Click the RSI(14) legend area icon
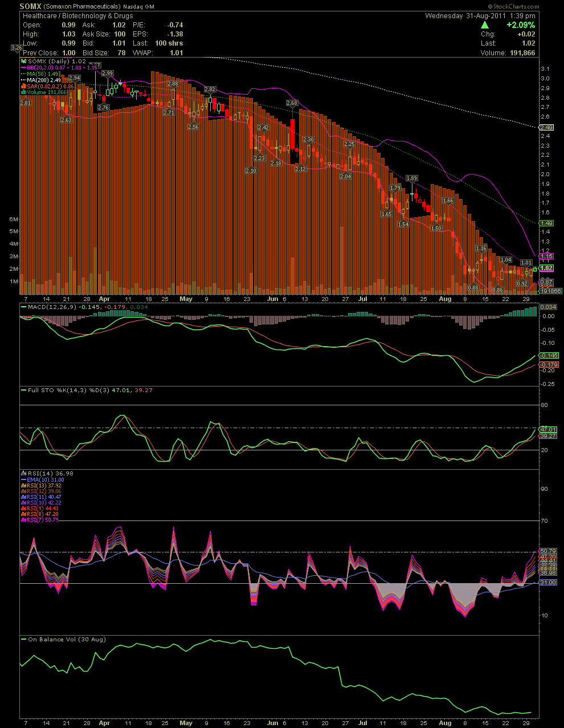Viewport: 564px width, 728px height. tap(23, 473)
